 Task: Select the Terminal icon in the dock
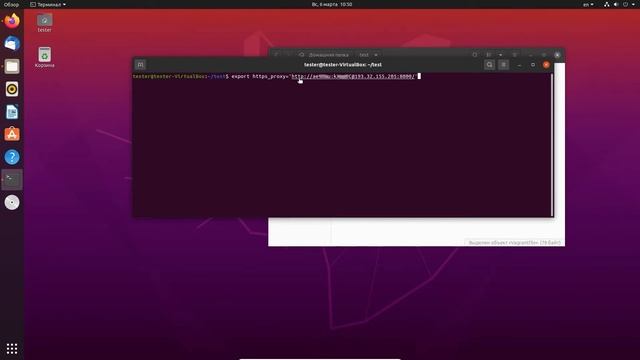12,180
